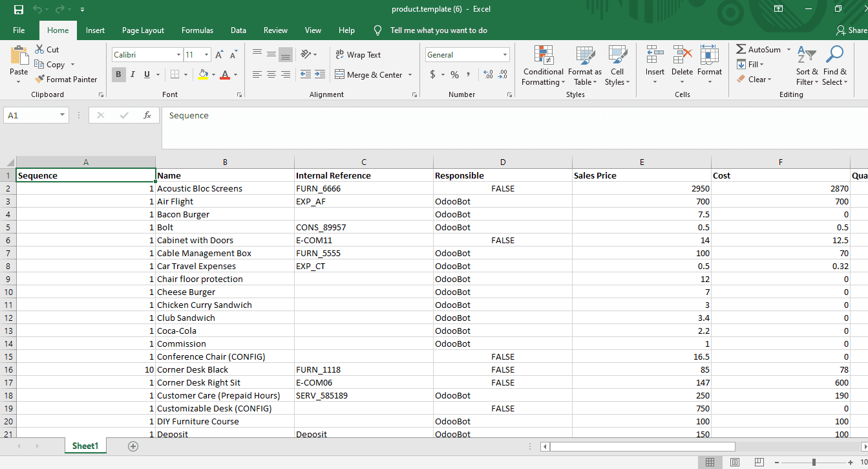Align text left in the Alignment group
This screenshot has height=469, width=868.
point(257,75)
